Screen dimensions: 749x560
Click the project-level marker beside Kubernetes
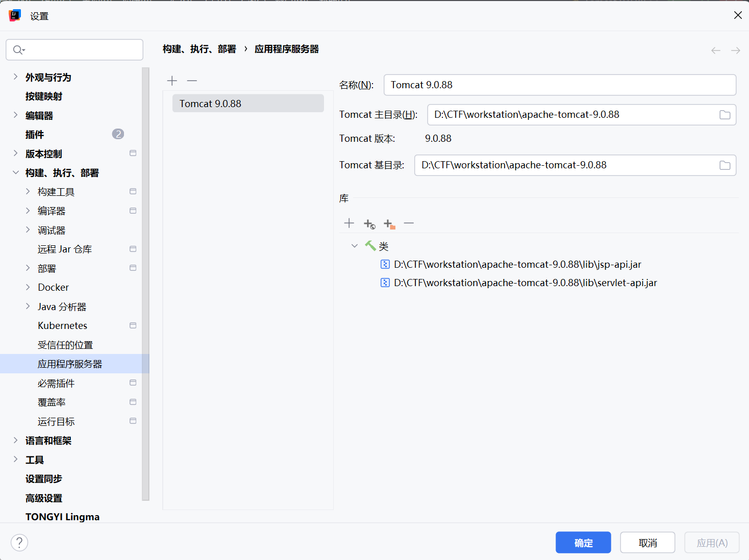point(133,325)
